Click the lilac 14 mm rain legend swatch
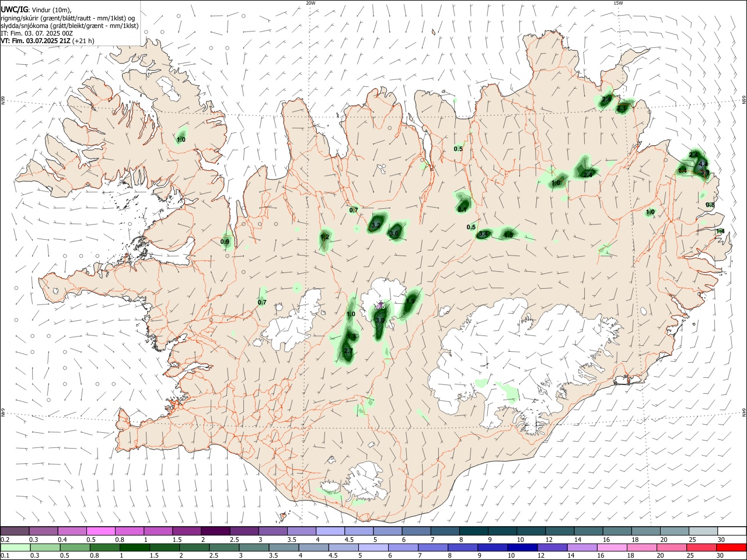The image size is (747, 560). (581, 547)
